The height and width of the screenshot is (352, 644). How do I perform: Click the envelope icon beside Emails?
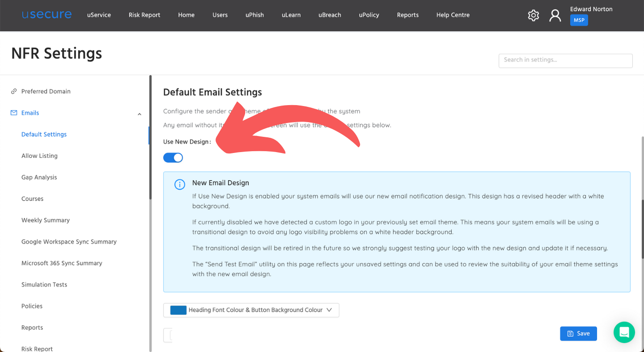pyautogui.click(x=13, y=113)
